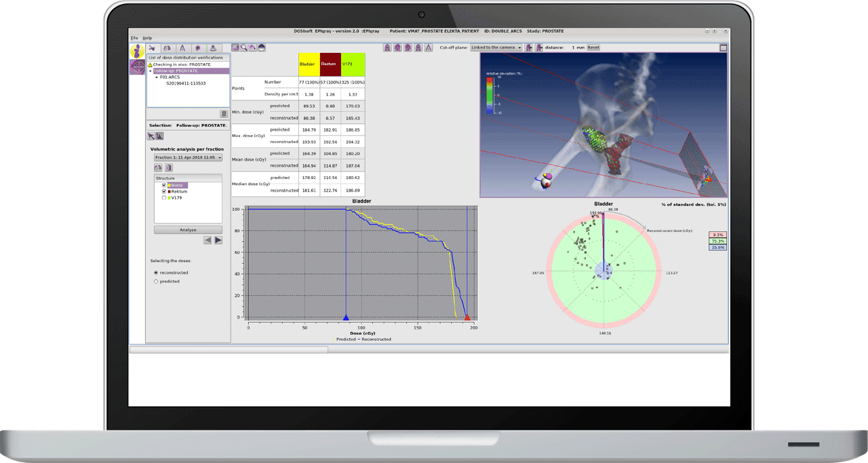Click the pink 9.1% legend box
Image resolution: width=868 pixels, height=463 pixels.
717,235
